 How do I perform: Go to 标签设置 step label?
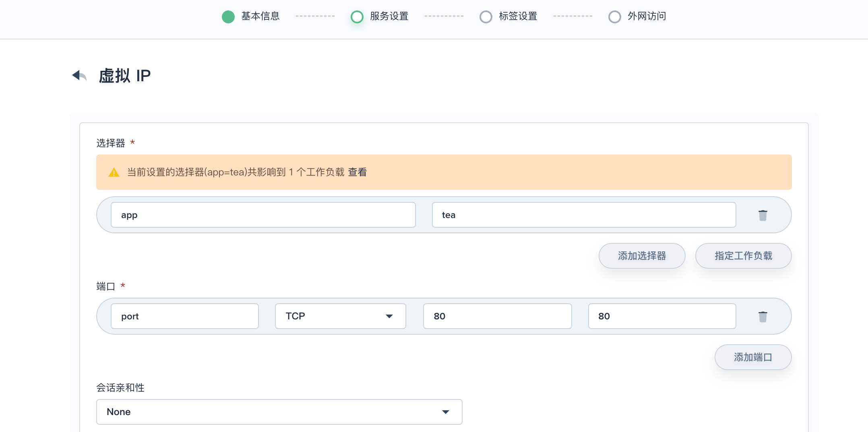[x=518, y=16]
